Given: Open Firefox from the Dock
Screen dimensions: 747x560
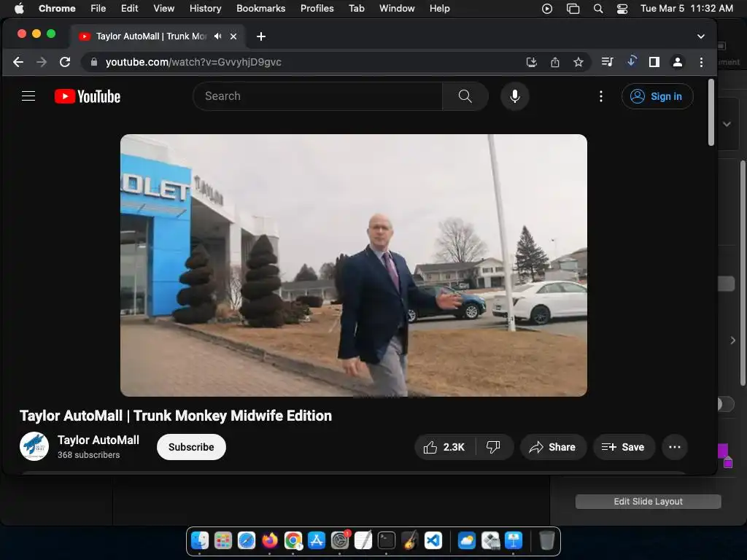Looking at the screenshot, I should [x=270, y=541].
